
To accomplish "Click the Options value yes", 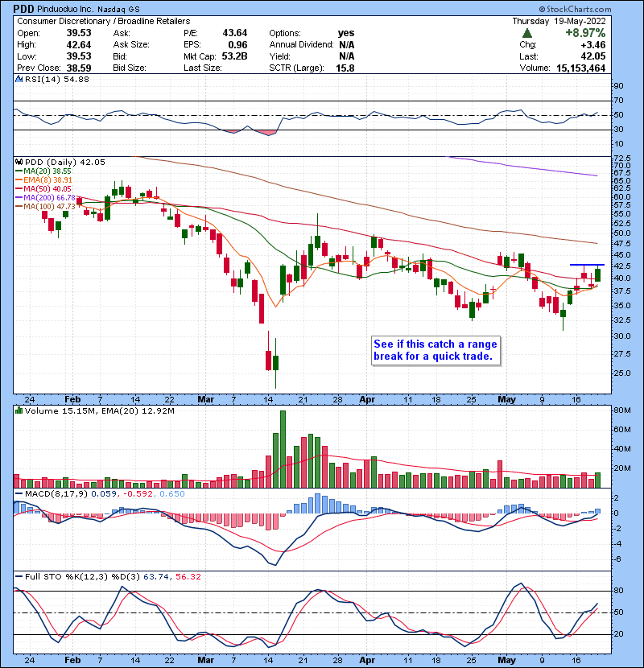I will click(346, 33).
